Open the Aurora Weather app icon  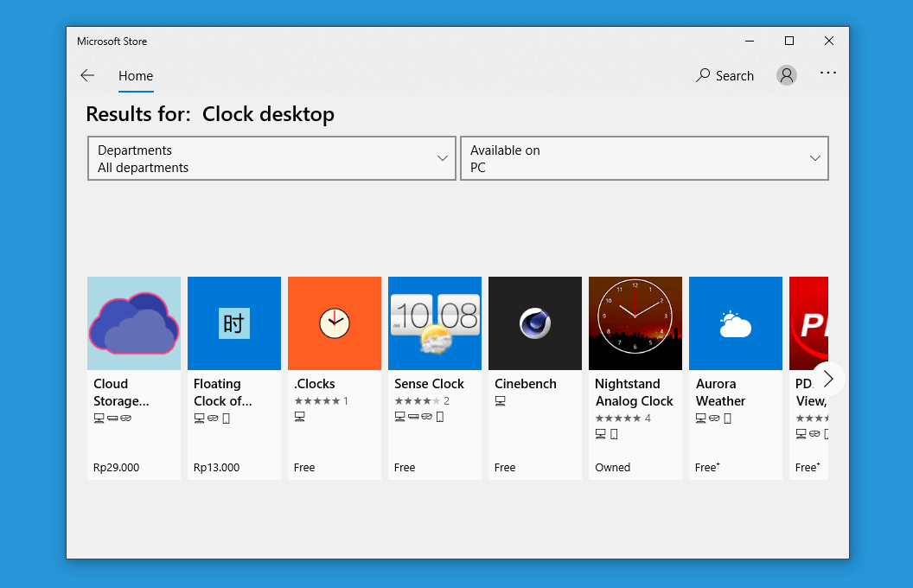click(x=736, y=323)
